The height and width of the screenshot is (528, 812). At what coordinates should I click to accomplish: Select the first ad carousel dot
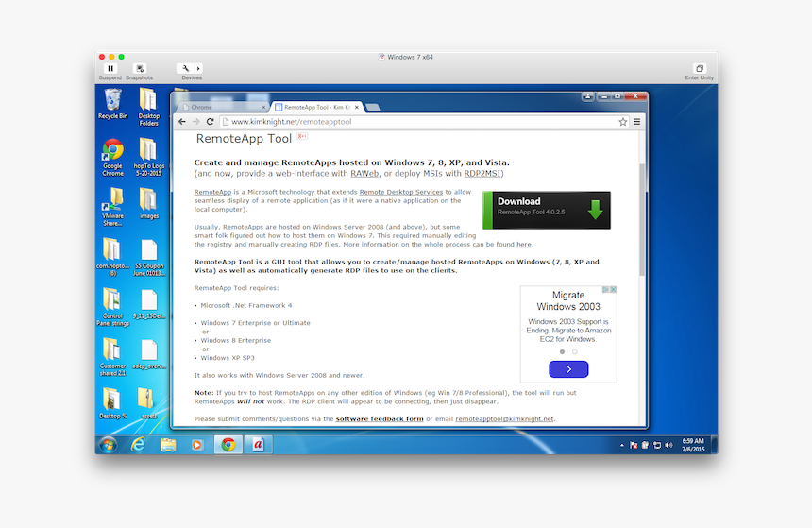click(562, 351)
